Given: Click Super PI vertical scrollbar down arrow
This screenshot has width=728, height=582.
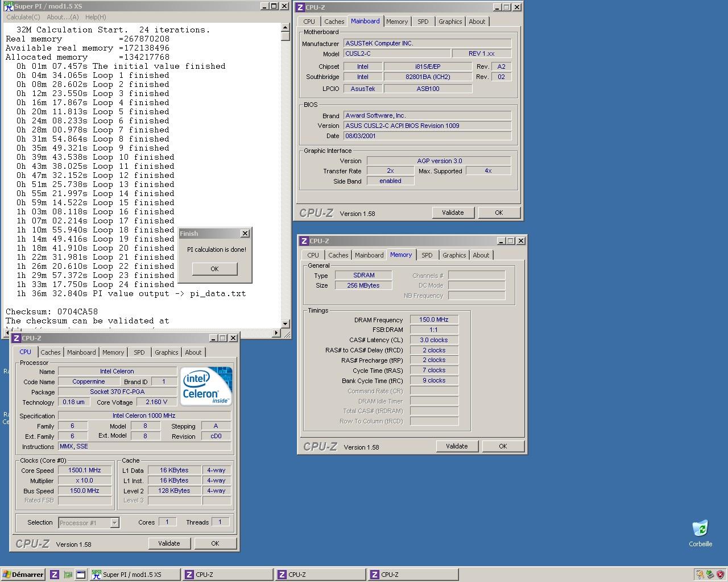Looking at the screenshot, I should 286,324.
